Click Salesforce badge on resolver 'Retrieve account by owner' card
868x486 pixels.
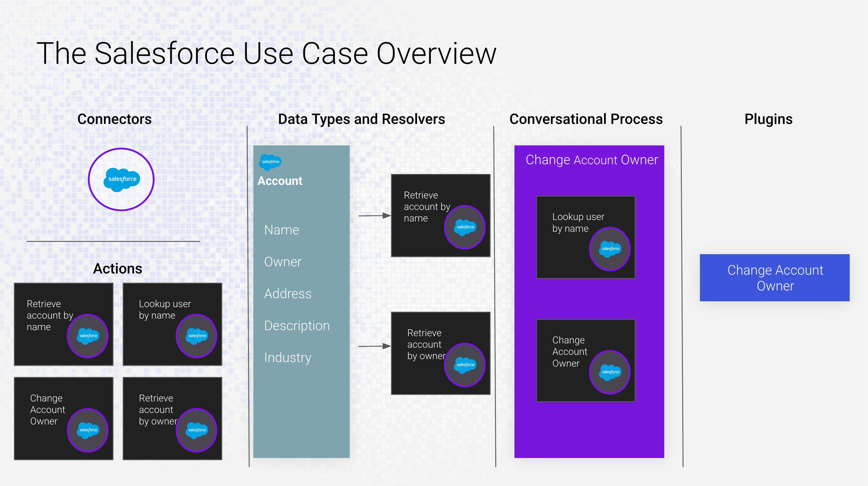click(x=465, y=365)
